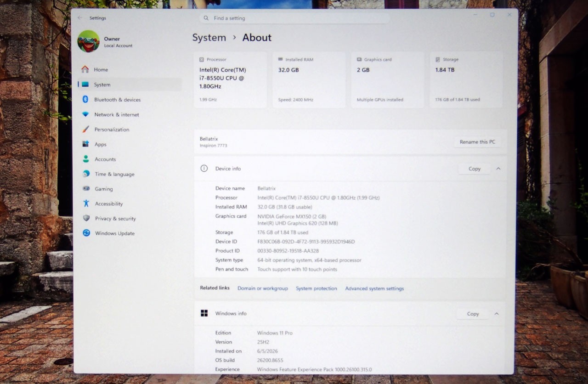Screen dimensions: 588x384
Task: Click the Installed RAM 32.0 GB card
Action: (309, 80)
